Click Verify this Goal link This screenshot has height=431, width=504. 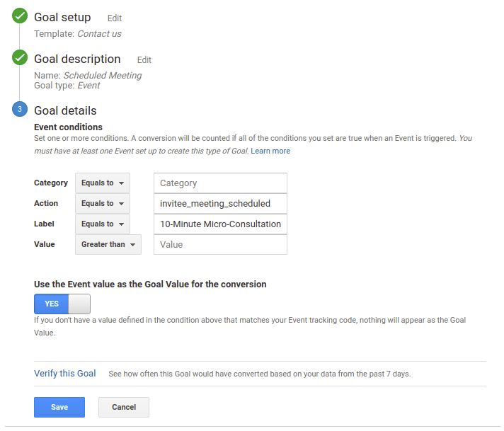65,374
